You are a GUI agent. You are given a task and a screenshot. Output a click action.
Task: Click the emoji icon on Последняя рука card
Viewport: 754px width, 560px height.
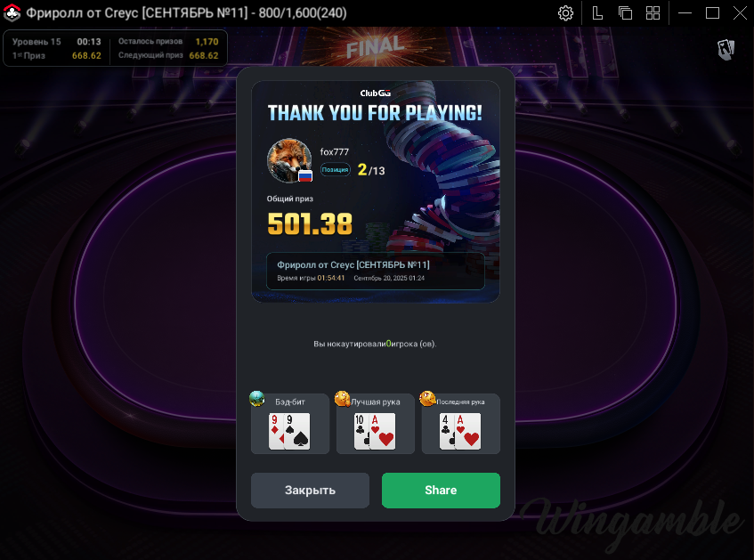click(x=427, y=398)
